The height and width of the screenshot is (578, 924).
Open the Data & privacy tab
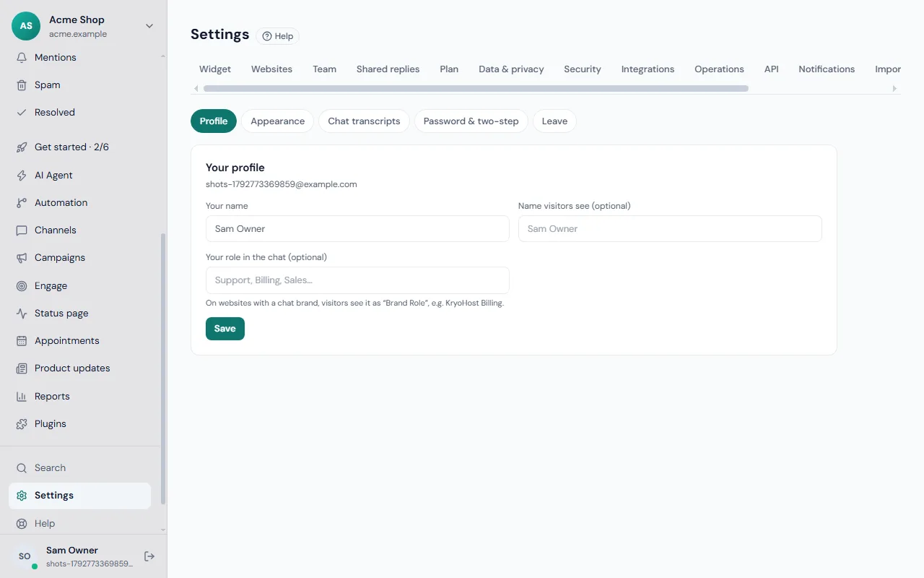tap(511, 69)
